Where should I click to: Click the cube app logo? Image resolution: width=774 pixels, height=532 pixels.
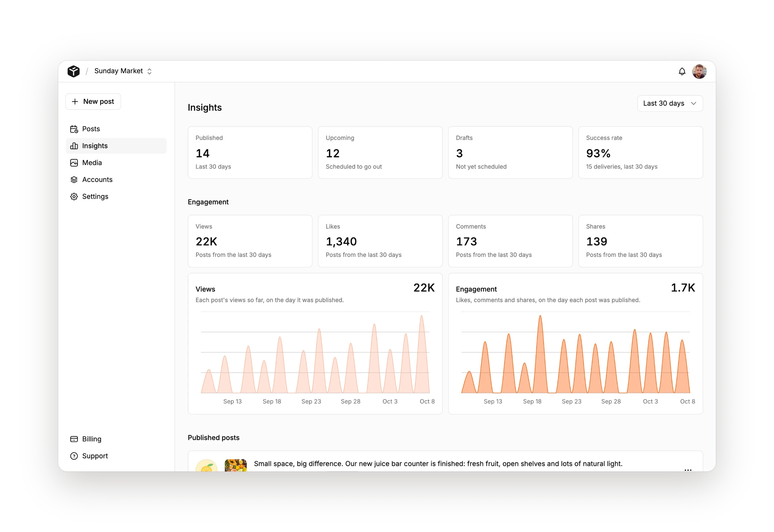73,71
